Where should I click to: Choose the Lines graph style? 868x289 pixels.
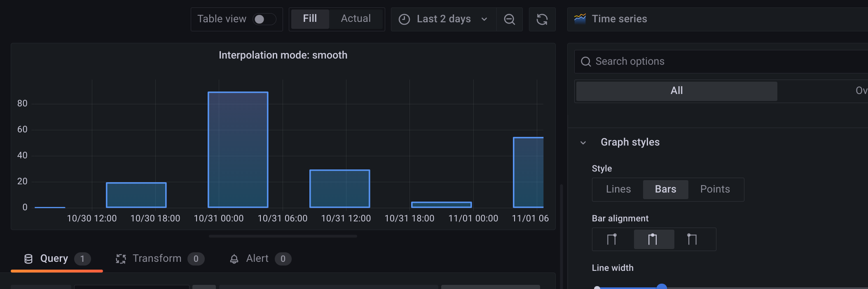click(618, 189)
